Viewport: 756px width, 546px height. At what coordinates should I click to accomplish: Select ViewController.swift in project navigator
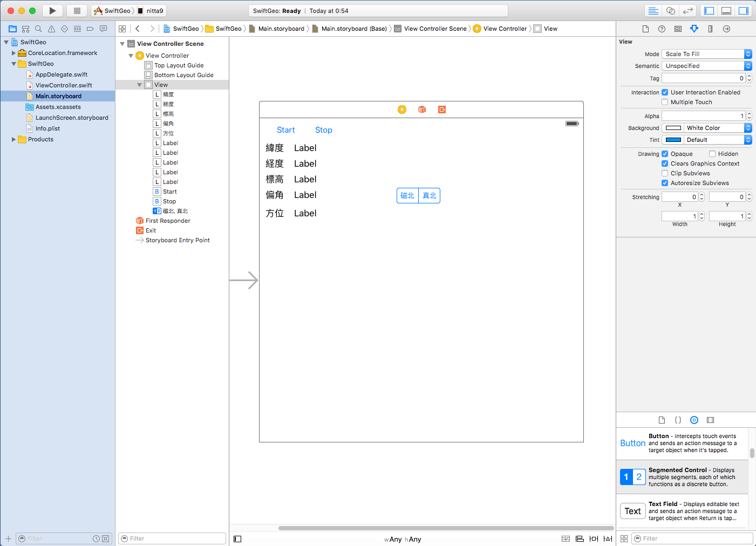pyautogui.click(x=64, y=85)
